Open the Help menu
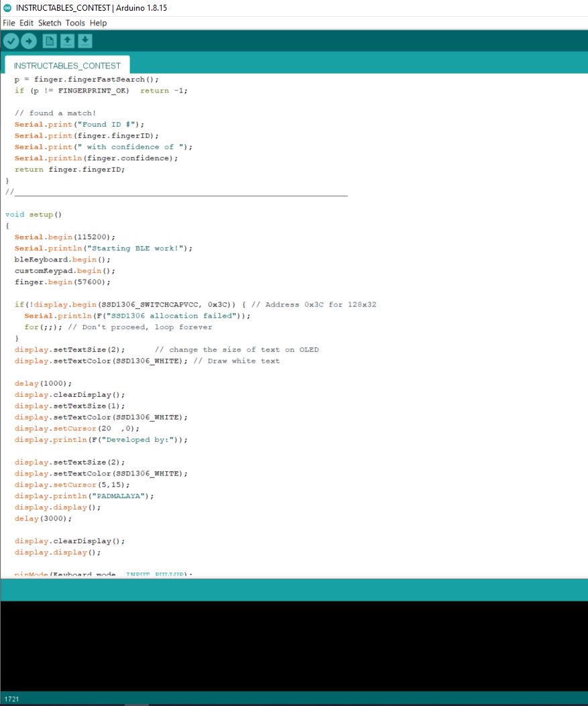The height and width of the screenshot is (706, 588). [x=98, y=23]
